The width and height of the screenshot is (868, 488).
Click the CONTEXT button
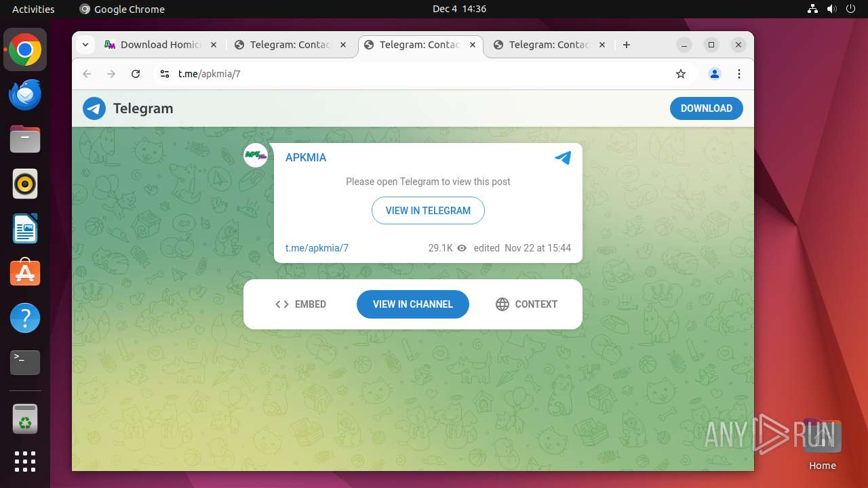526,304
